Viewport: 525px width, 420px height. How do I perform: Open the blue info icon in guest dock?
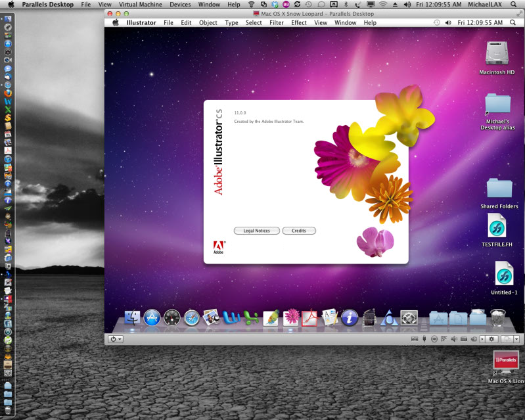click(x=350, y=317)
